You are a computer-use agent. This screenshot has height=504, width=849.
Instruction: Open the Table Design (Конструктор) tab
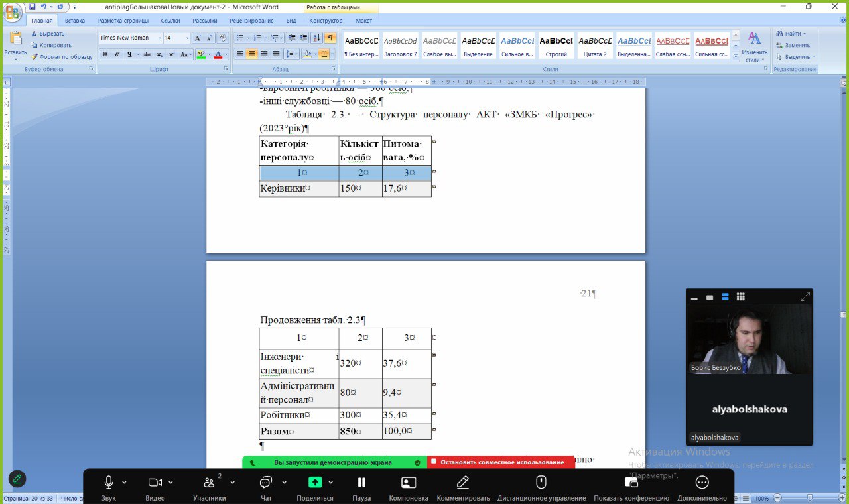326,21
